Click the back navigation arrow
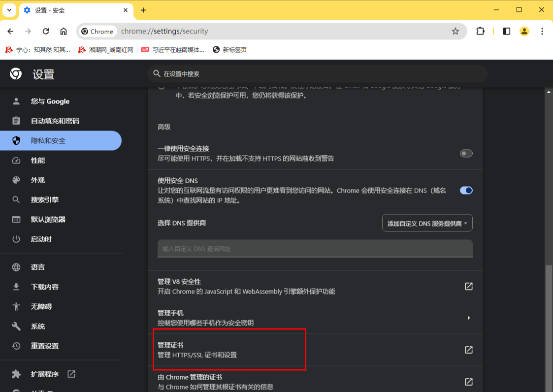The height and width of the screenshot is (392, 553). 10,32
